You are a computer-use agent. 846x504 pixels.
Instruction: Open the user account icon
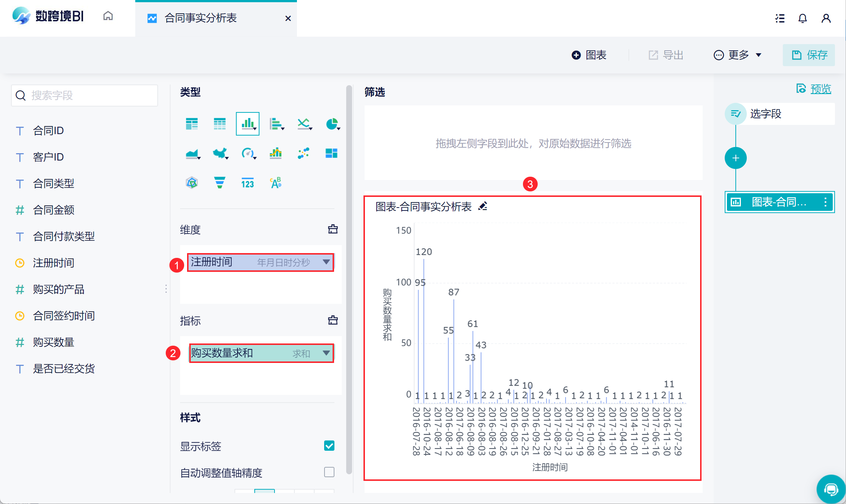tap(826, 18)
